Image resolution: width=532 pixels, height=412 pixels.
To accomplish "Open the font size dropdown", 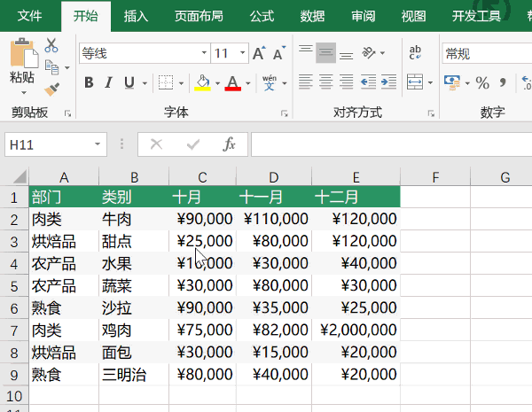I will point(242,53).
